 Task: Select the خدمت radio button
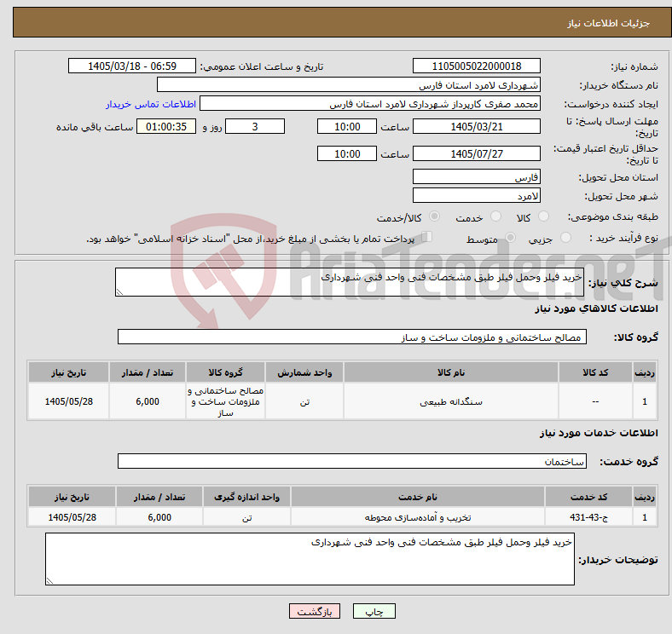tap(495, 216)
